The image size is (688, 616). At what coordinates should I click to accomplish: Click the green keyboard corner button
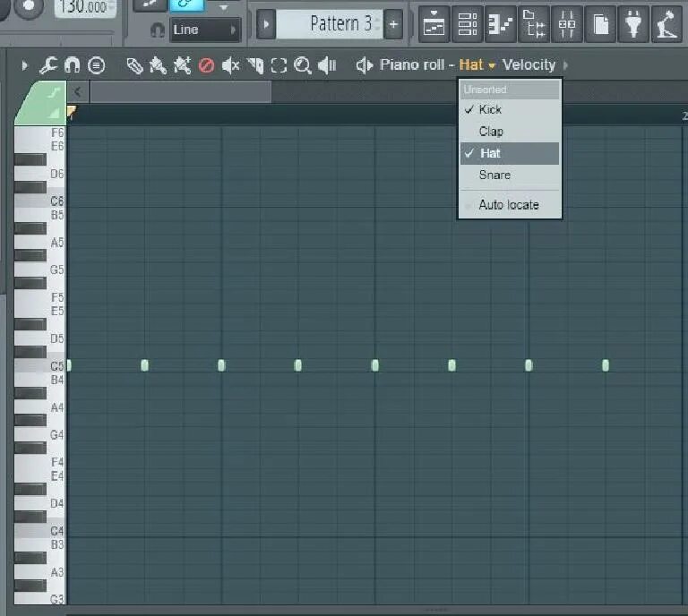tap(41, 103)
